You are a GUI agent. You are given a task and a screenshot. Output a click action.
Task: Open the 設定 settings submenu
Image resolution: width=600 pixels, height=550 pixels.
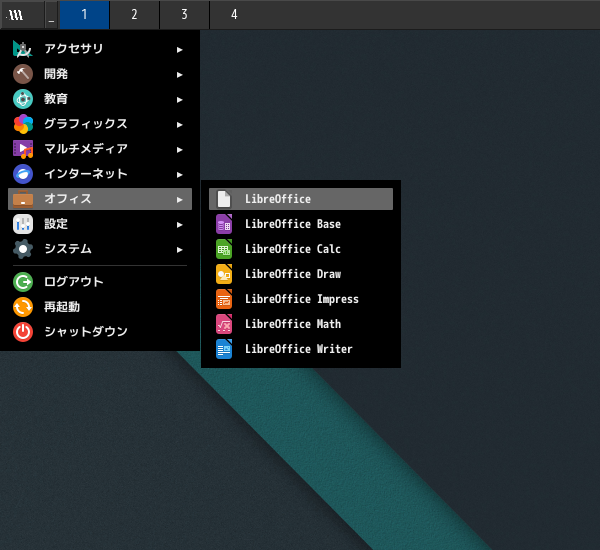[56, 224]
